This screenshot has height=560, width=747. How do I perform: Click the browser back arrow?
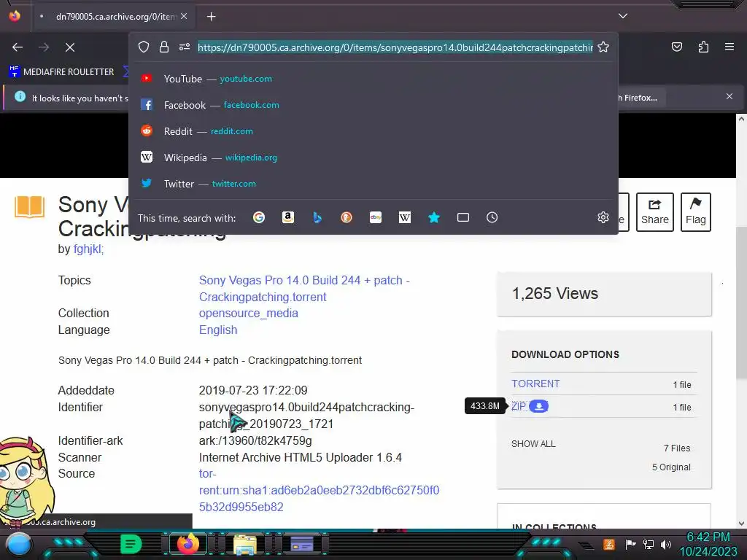18,47
